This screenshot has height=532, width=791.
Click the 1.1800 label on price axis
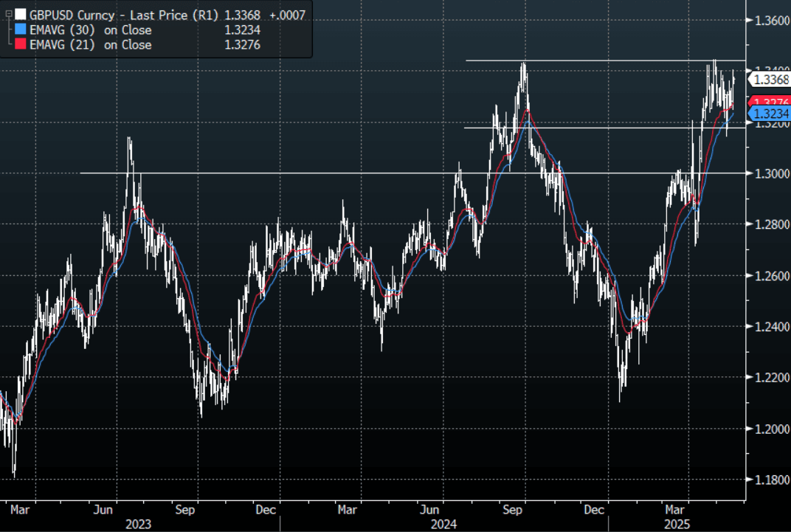coord(769,480)
